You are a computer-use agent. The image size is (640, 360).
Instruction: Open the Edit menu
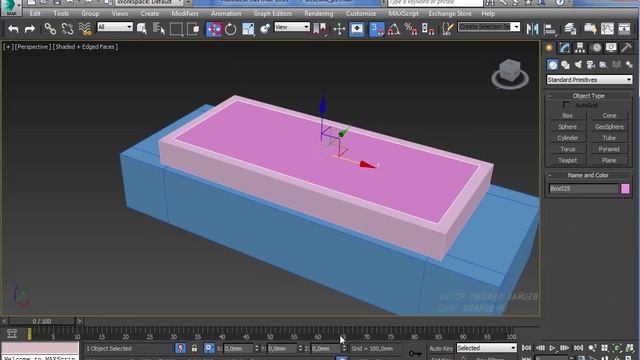[x=35, y=13]
